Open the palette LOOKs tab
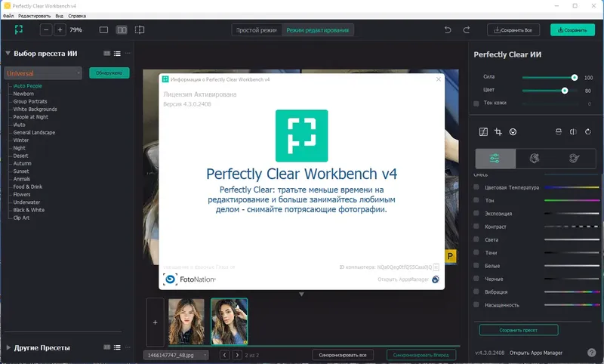 [x=575, y=159]
